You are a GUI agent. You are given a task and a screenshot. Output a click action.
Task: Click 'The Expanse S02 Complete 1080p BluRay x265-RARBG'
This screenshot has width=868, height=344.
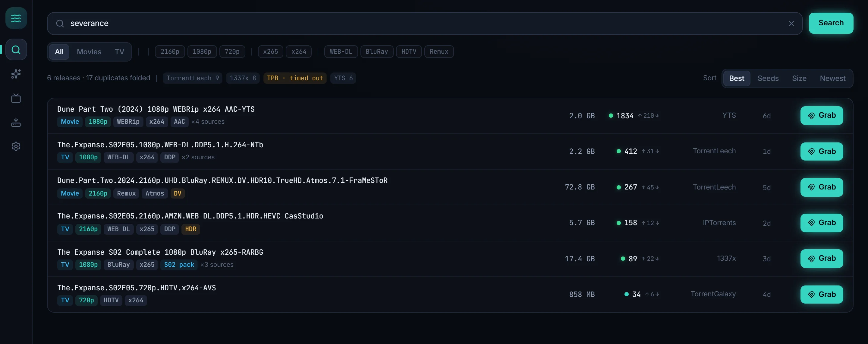[x=160, y=252]
